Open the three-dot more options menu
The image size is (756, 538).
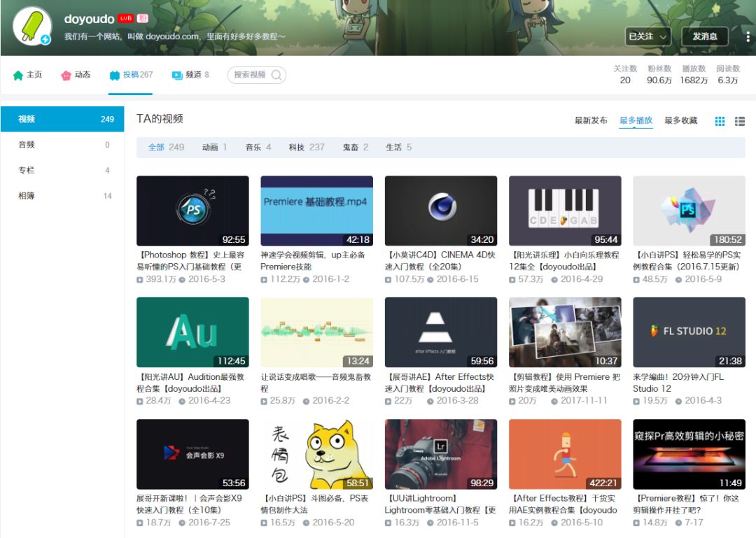point(748,36)
